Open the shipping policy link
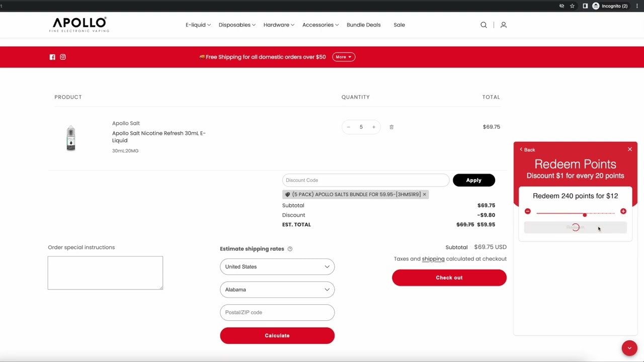The image size is (644, 362). click(433, 258)
